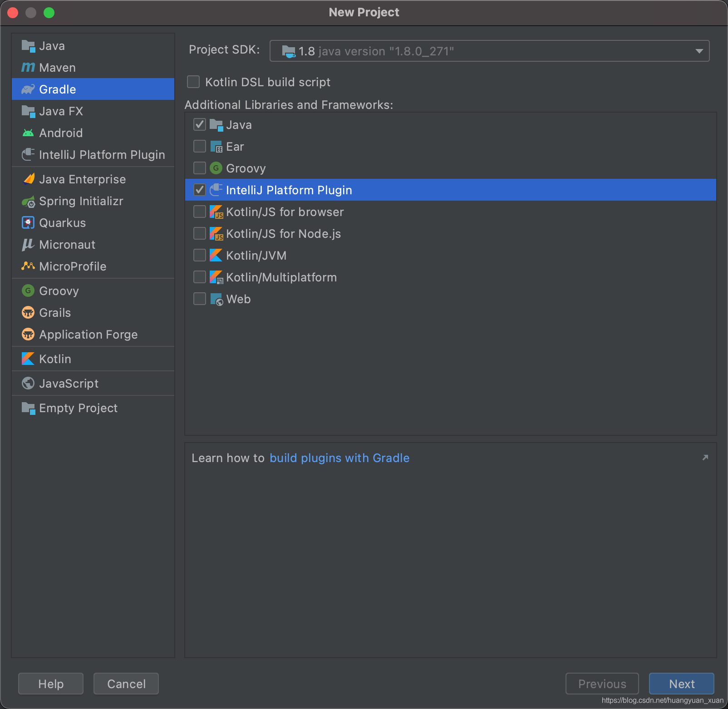Open the build plugins with Gradle link
728x709 pixels.
tap(339, 458)
